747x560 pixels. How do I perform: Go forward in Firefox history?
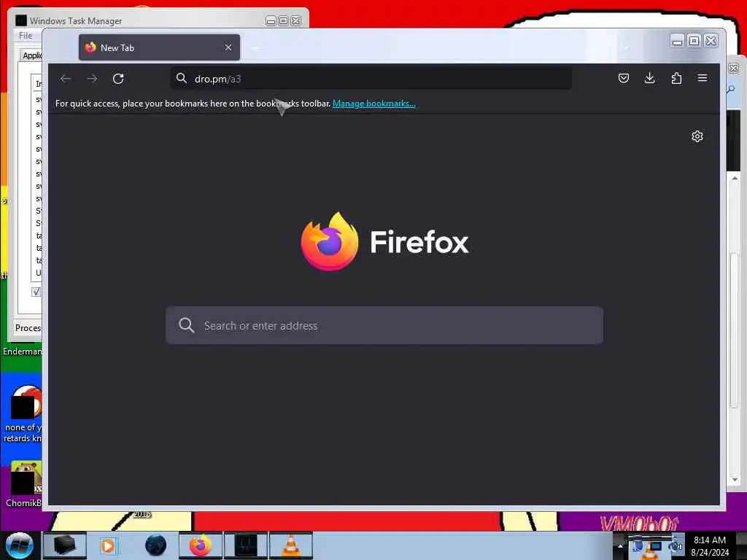[x=92, y=79]
